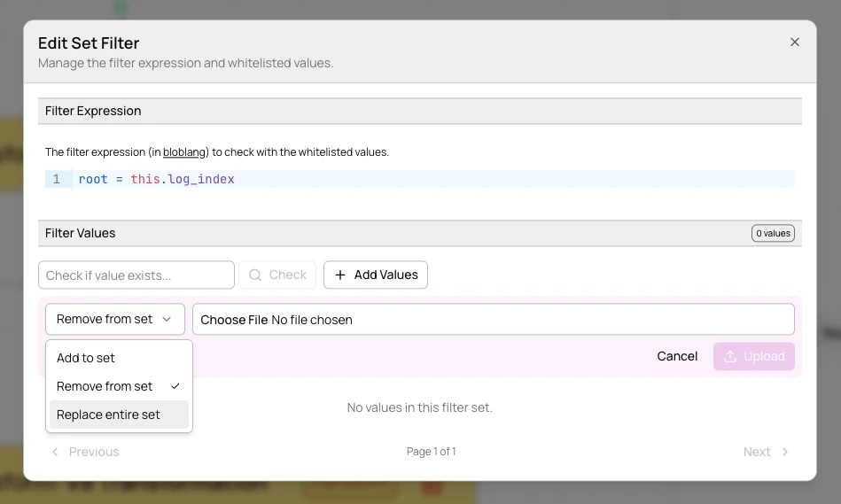
Task: Go to the Next page
Action: pyautogui.click(x=766, y=452)
